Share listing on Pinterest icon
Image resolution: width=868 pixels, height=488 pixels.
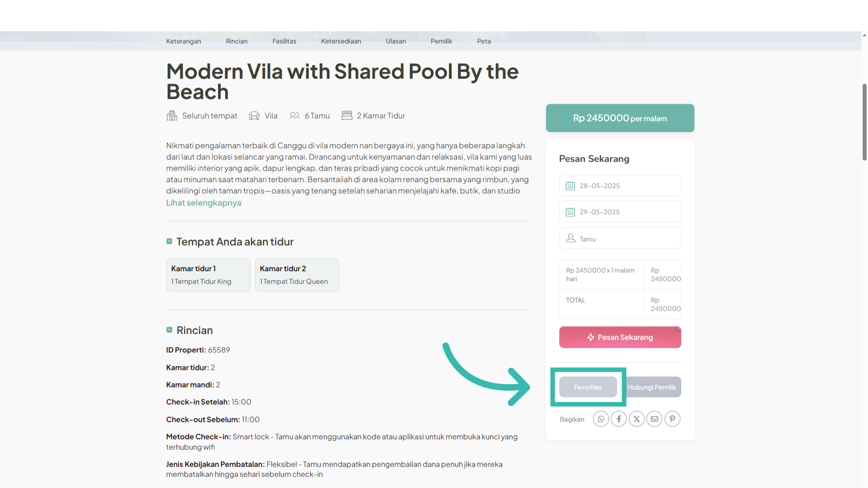click(672, 419)
